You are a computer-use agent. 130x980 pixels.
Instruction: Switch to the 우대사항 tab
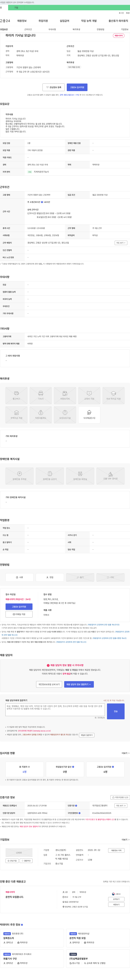coord(52,29)
